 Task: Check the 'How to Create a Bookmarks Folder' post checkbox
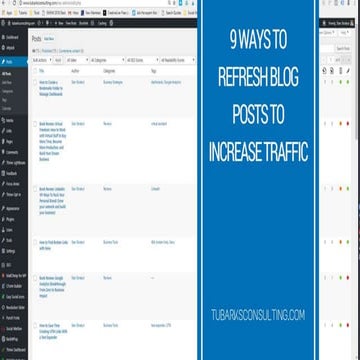tap(35, 82)
